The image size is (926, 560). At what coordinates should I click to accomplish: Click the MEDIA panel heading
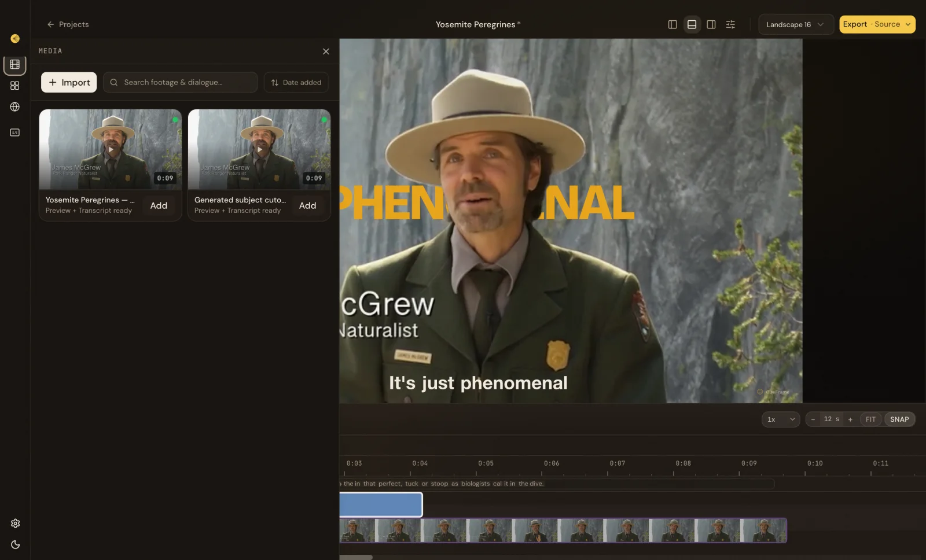(50, 51)
